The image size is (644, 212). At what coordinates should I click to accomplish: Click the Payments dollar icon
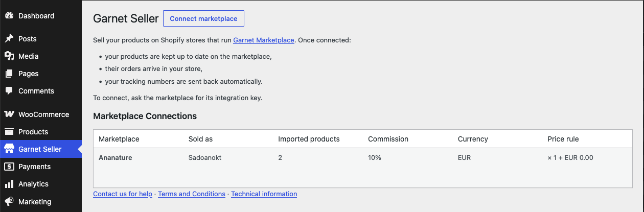(9, 167)
